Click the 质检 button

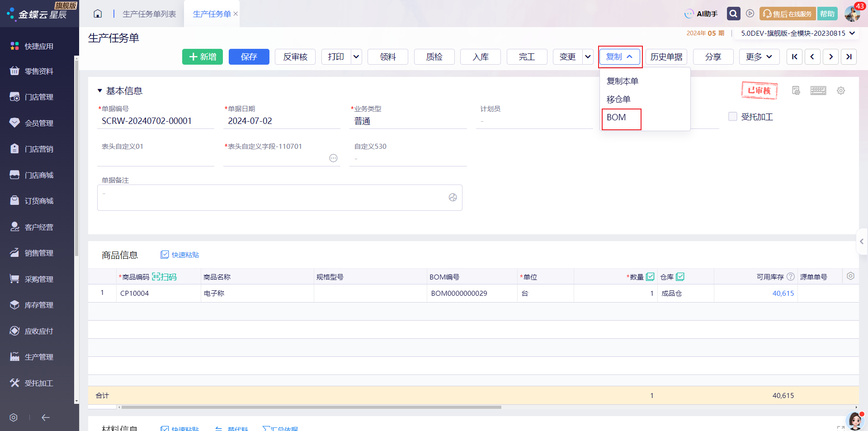click(434, 57)
